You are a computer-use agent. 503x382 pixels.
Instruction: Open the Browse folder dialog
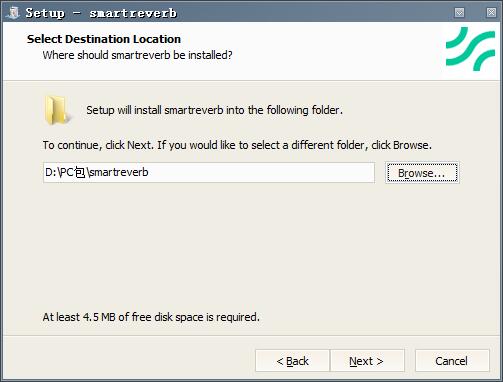(422, 173)
